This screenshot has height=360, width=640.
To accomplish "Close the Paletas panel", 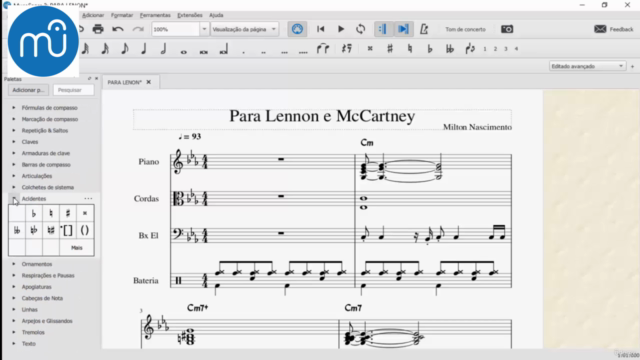I will (x=96, y=78).
